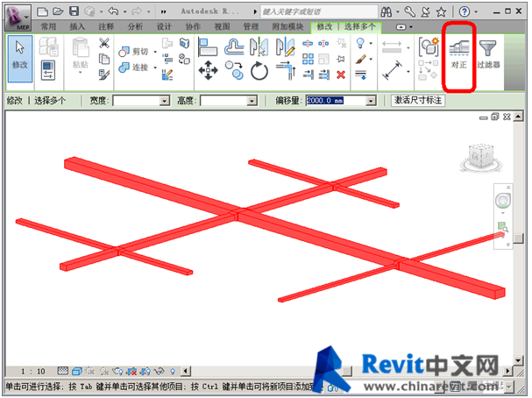The height and width of the screenshot is (398, 532).
Task: Show more quick access toolbar items
Action: pyautogui.click(x=164, y=12)
